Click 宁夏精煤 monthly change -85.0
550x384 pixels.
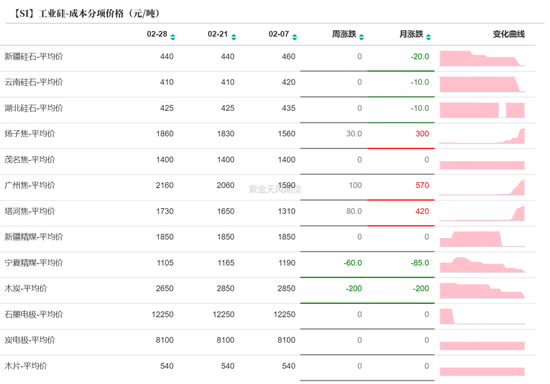click(420, 263)
